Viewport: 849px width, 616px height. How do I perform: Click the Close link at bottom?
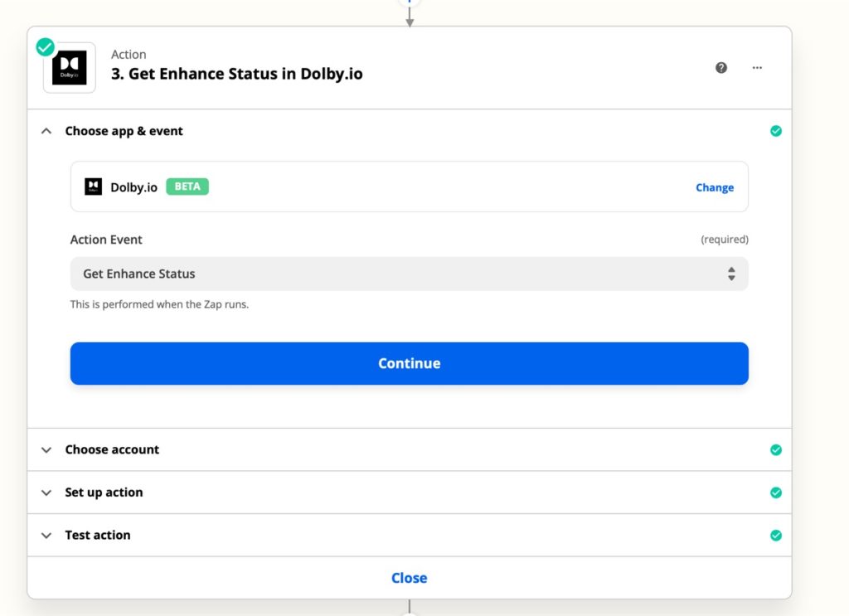pos(410,578)
